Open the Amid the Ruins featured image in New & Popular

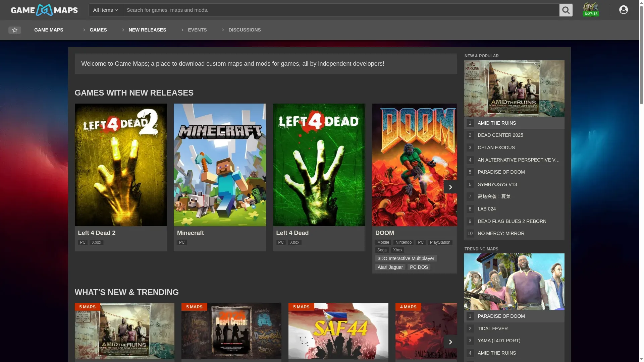[514, 88]
